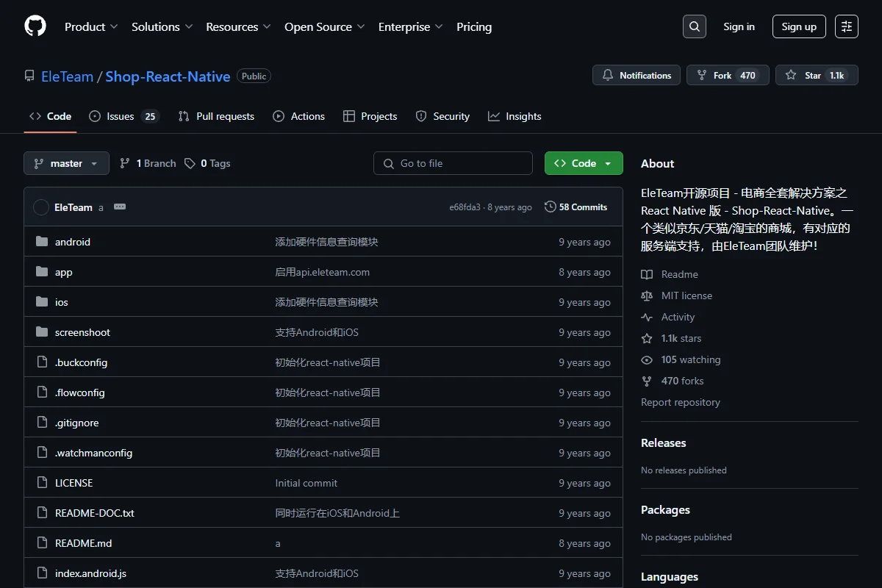The height and width of the screenshot is (588, 882).
Task: Click the Go to file field
Action: coord(453,163)
